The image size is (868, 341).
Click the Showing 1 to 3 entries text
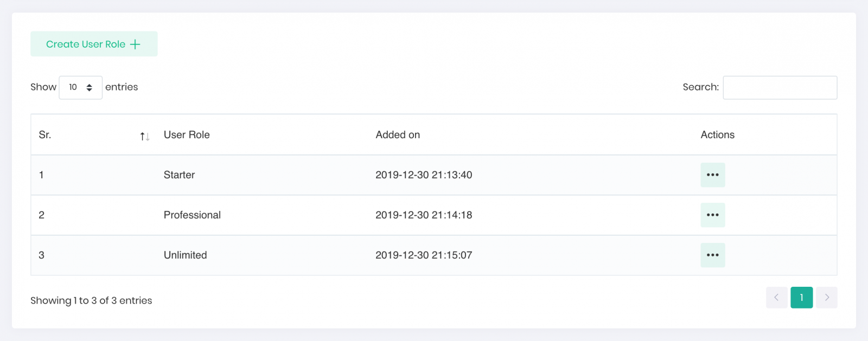point(91,301)
